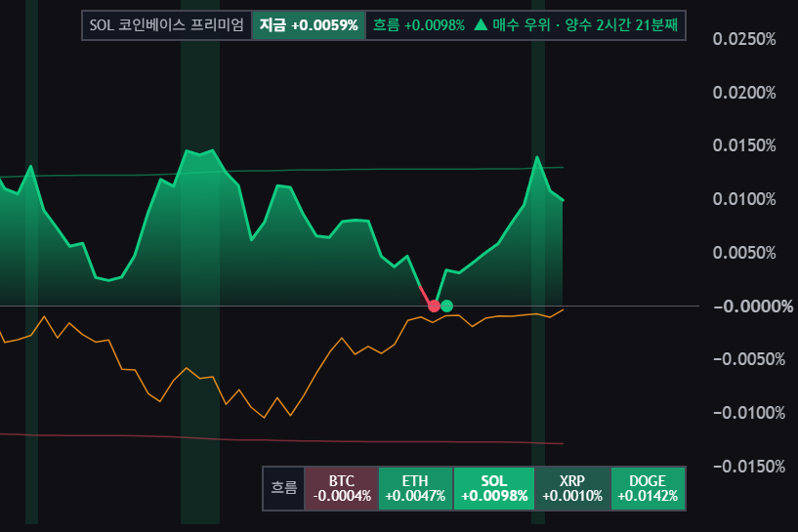Click the −0.0150% axis label
Screen dimensions: 798x532
pyautogui.click(x=749, y=467)
